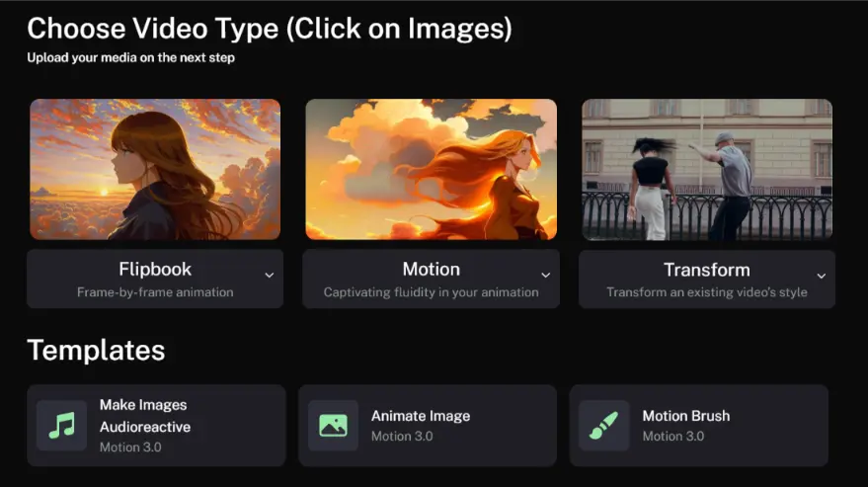Expand the Flipbook dropdown chevron
The image size is (868, 487).
click(x=269, y=276)
